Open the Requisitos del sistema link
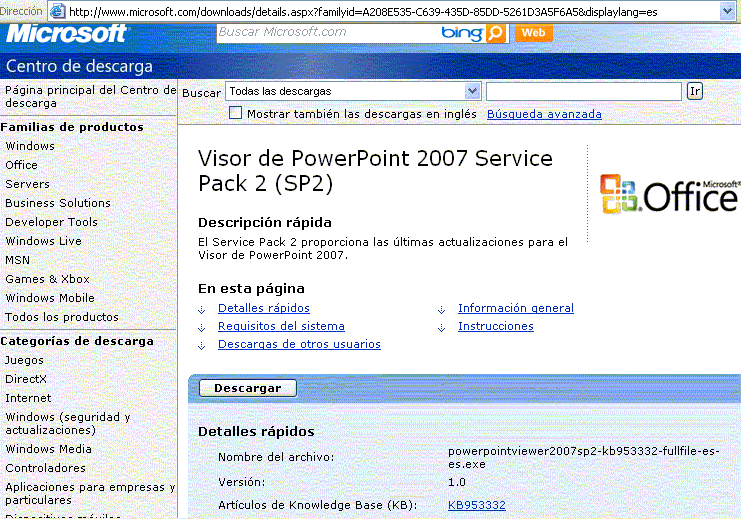The height and width of the screenshot is (520, 741). 281,326
